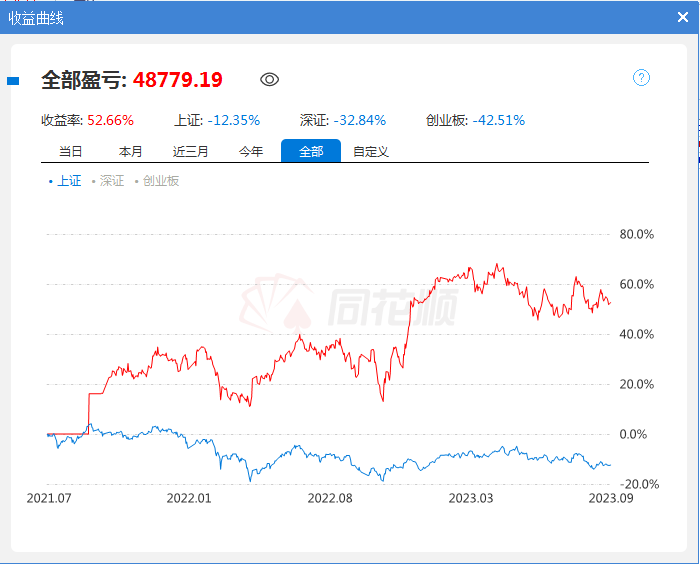Image resolution: width=700 pixels, height=564 pixels.
Task: Close the 收益曲线 dialog
Action: [683, 17]
